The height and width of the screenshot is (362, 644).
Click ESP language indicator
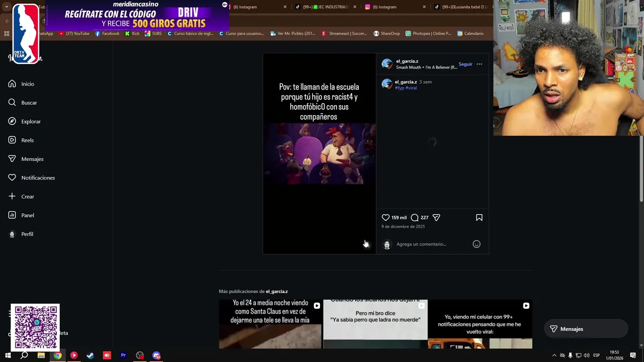pyautogui.click(x=596, y=355)
